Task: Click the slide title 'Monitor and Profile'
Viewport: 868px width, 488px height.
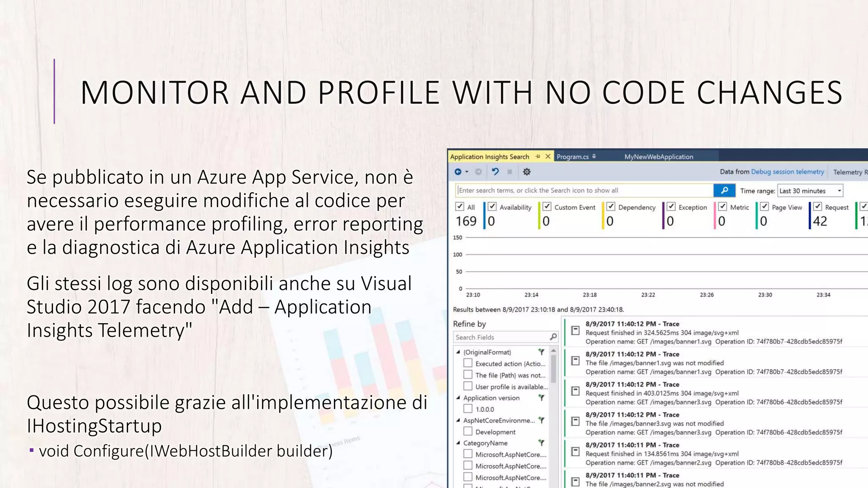Action: pos(461,92)
